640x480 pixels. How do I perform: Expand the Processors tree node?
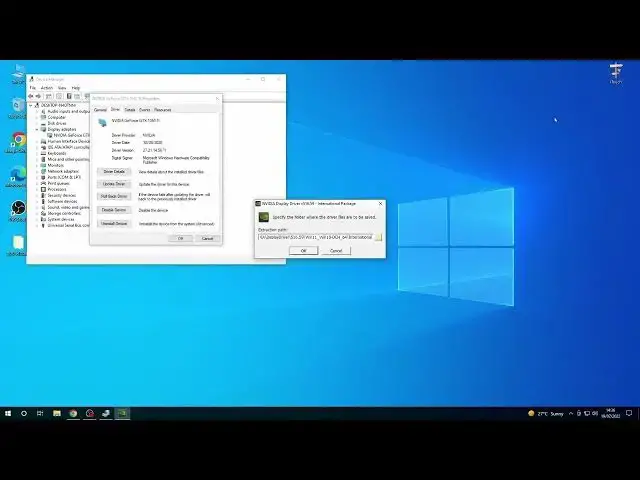[37, 189]
